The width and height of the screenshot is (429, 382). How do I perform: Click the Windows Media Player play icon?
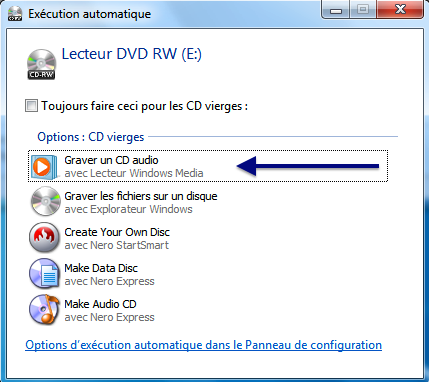(x=43, y=167)
